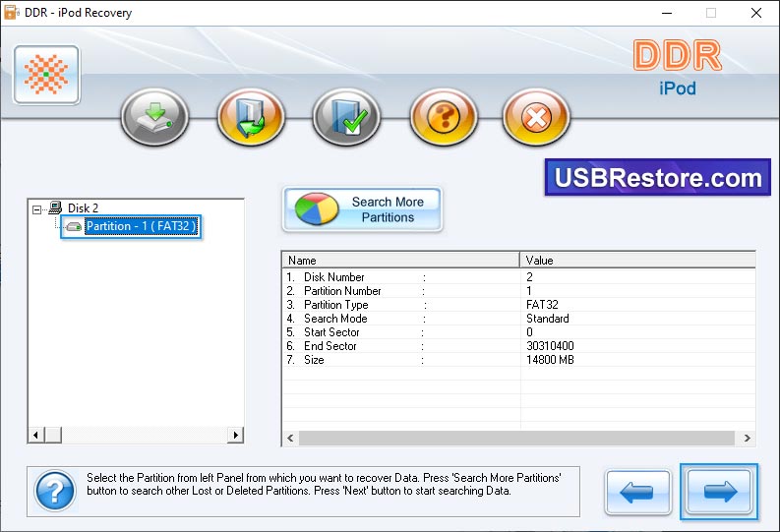Click the book with green checkmark icon

[x=347, y=117]
